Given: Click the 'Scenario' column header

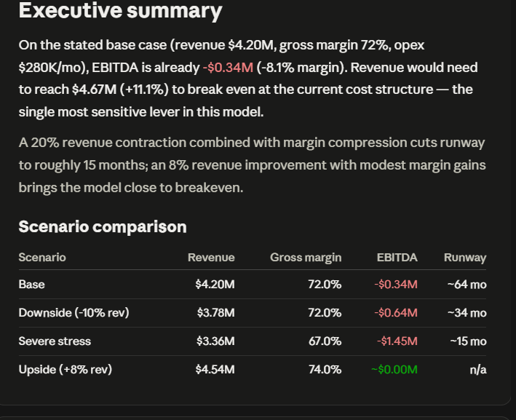Looking at the screenshot, I should click(x=42, y=258).
